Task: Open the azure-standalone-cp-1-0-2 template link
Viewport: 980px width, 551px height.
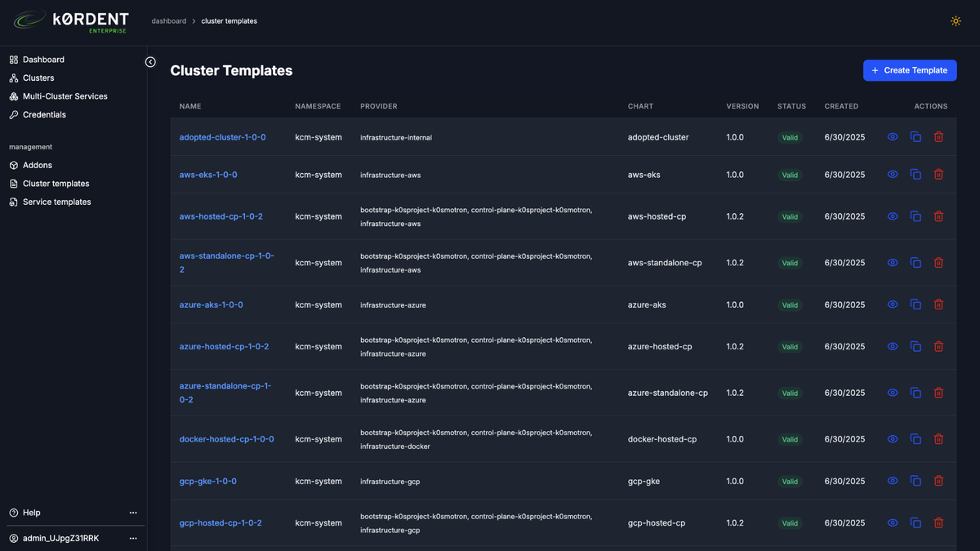Action: click(x=225, y=393)
